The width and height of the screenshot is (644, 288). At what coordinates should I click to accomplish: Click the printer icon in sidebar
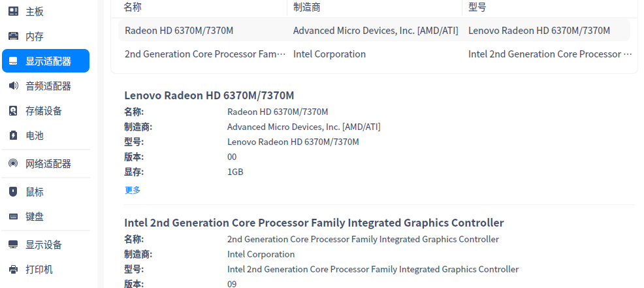click(13, 269)
